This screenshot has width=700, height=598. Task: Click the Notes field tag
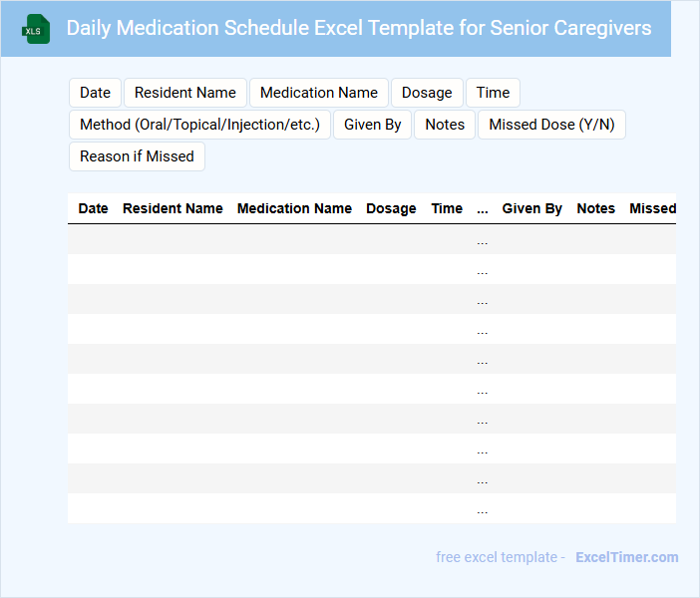[445, 125]
